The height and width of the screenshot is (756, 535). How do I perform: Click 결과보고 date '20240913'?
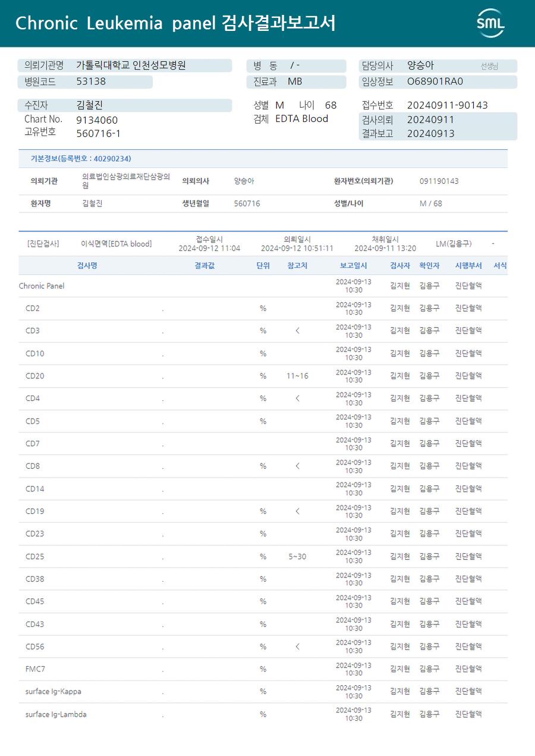[x=431, y=133]
